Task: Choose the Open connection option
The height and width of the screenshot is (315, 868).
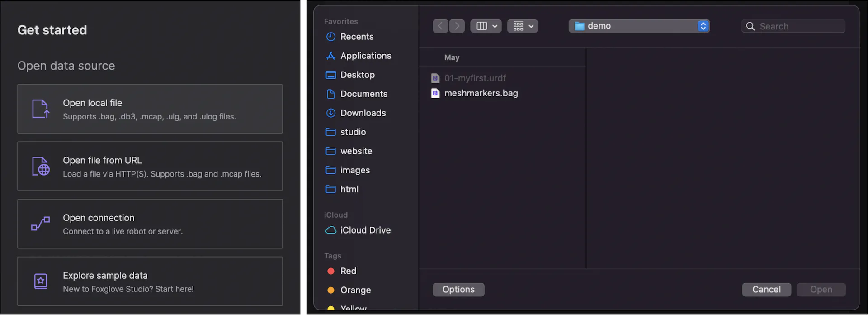Action: [x=150, y=224]
